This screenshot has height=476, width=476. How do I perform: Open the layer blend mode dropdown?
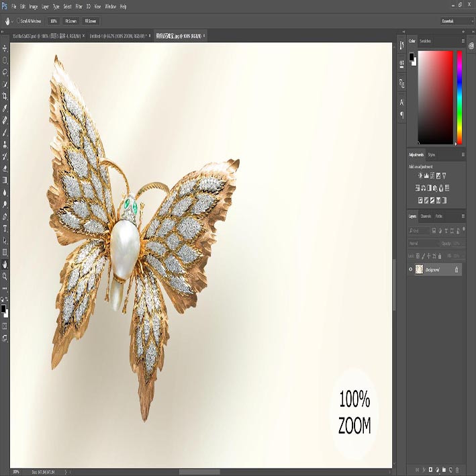424,244
